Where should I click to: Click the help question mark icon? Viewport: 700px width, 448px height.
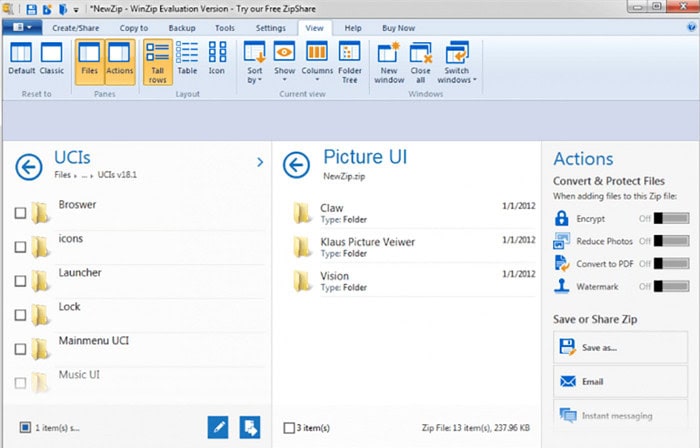click(692, 28)
